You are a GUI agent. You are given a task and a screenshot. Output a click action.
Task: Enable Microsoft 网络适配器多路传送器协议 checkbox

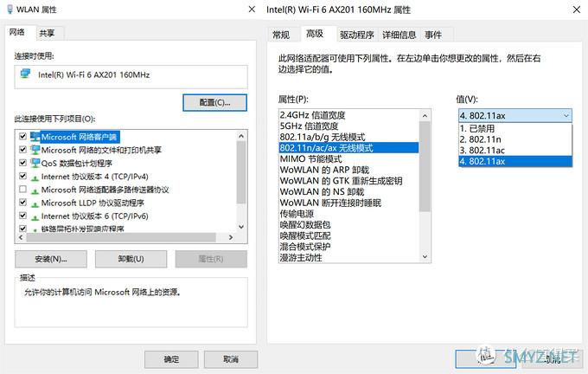[22, 190]
